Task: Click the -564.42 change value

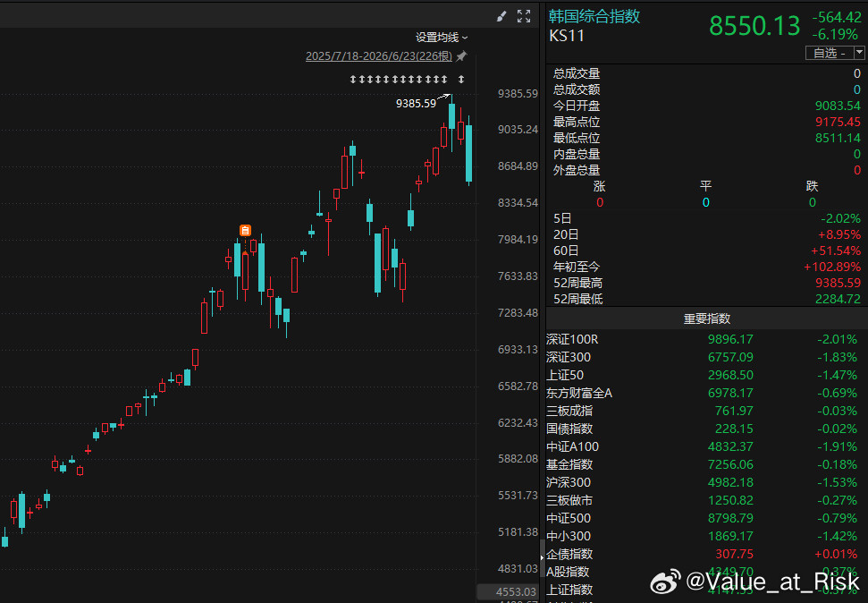Action: point(837,17)
